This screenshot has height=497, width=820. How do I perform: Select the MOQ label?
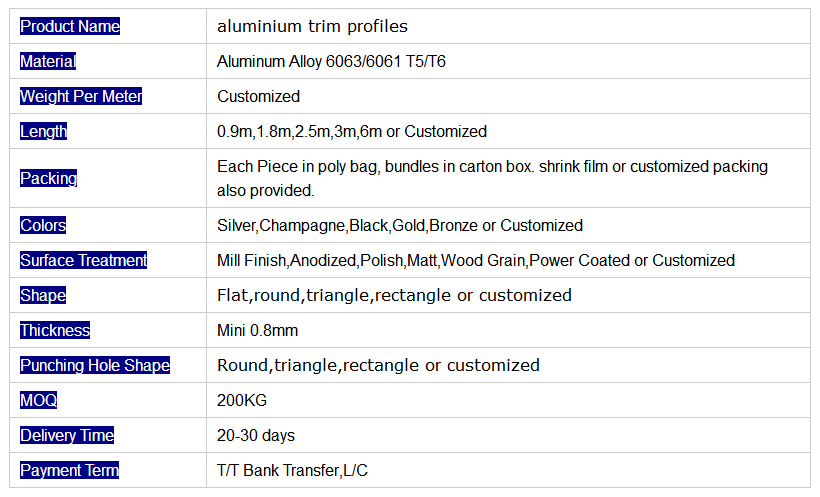(x=38, y=400)
